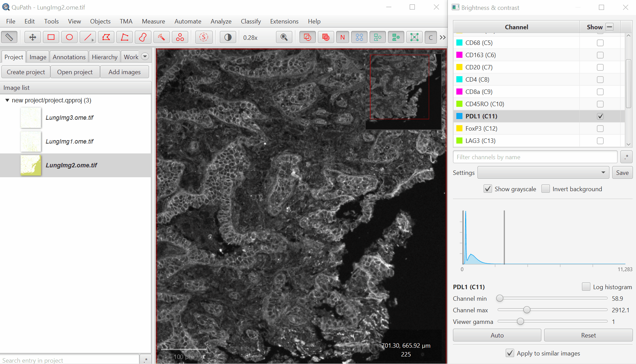
Task: Select the Rectangle annotation tool
Action: [51, 37]
